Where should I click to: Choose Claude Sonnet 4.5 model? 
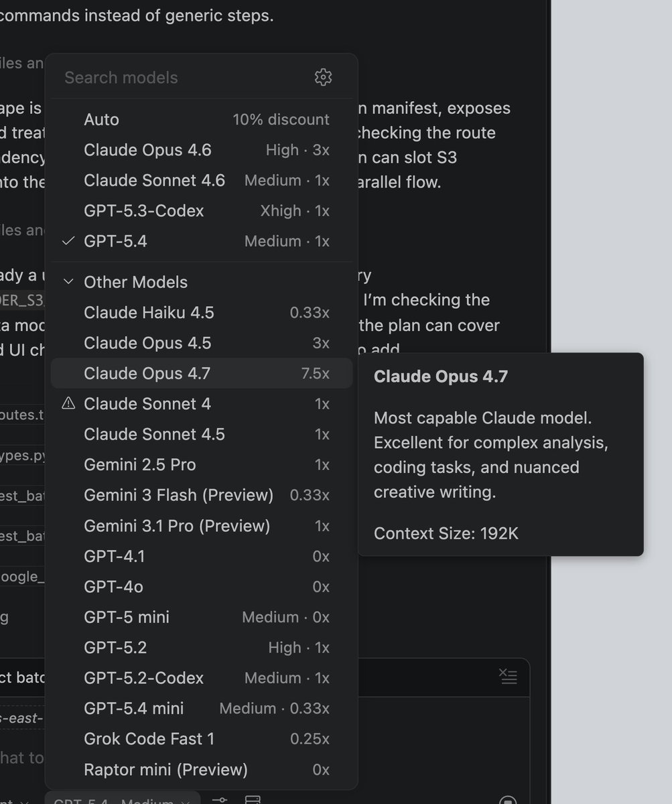pos(202,434)
